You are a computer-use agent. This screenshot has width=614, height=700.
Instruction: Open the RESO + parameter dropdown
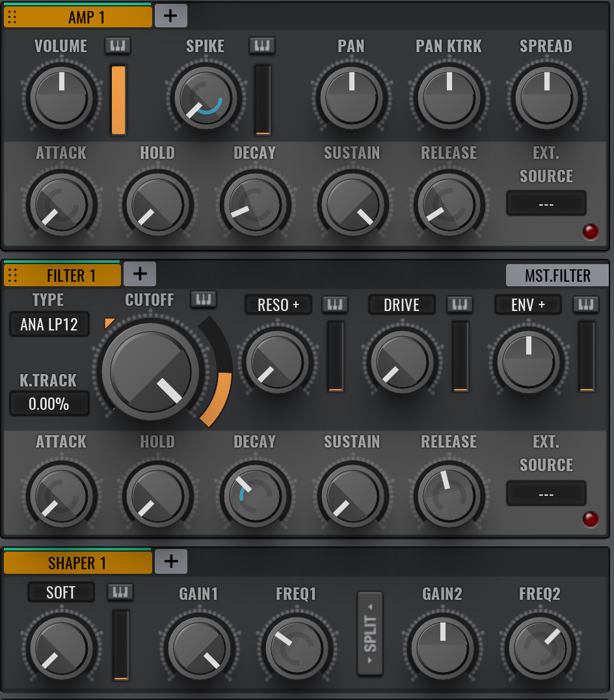click(278, 305)
